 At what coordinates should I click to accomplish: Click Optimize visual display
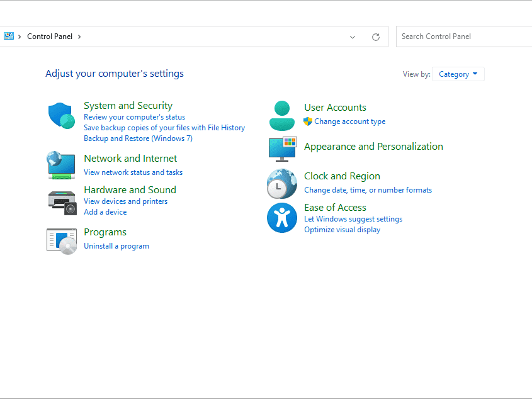click(x=342, y=230)
